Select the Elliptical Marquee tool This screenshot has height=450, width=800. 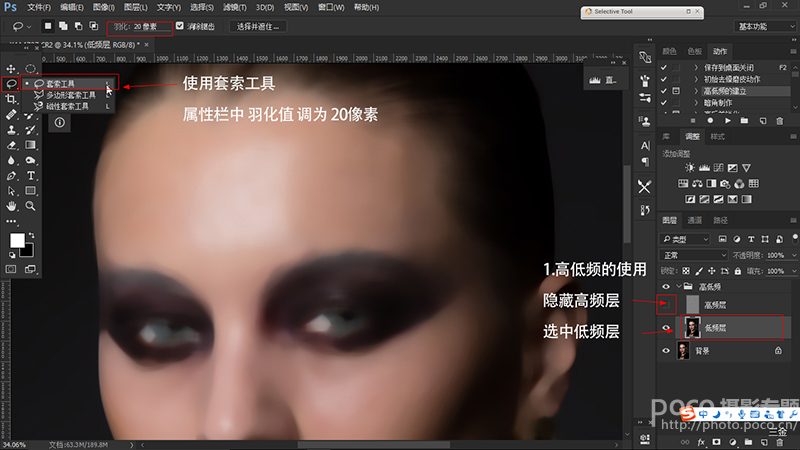(x=31, y=68)
